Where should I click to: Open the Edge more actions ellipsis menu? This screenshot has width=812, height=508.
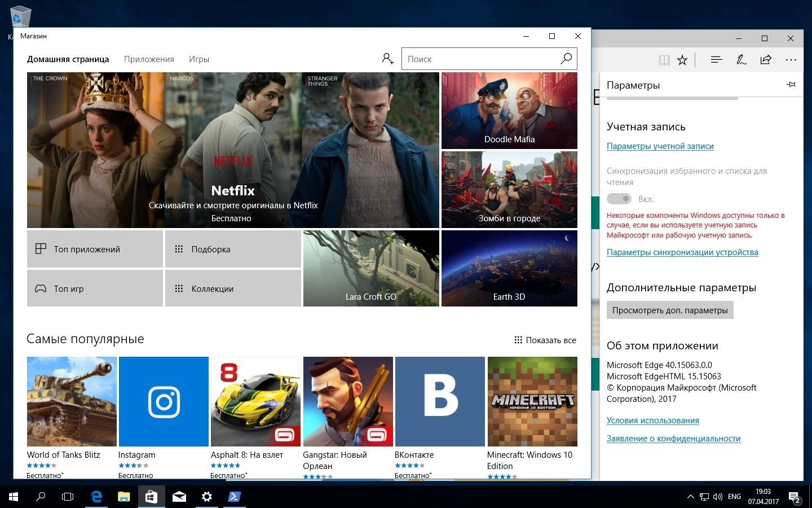point(791,60)
